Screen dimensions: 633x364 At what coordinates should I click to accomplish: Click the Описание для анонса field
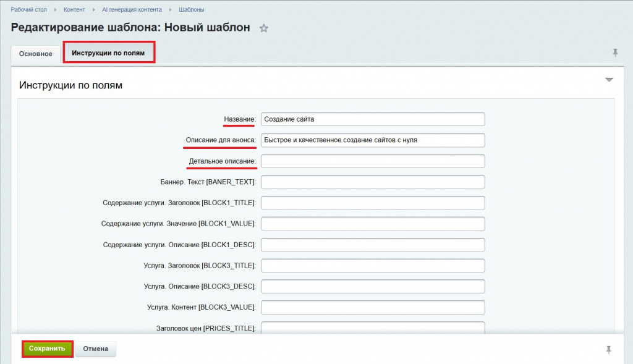click(x=373, y=140)
